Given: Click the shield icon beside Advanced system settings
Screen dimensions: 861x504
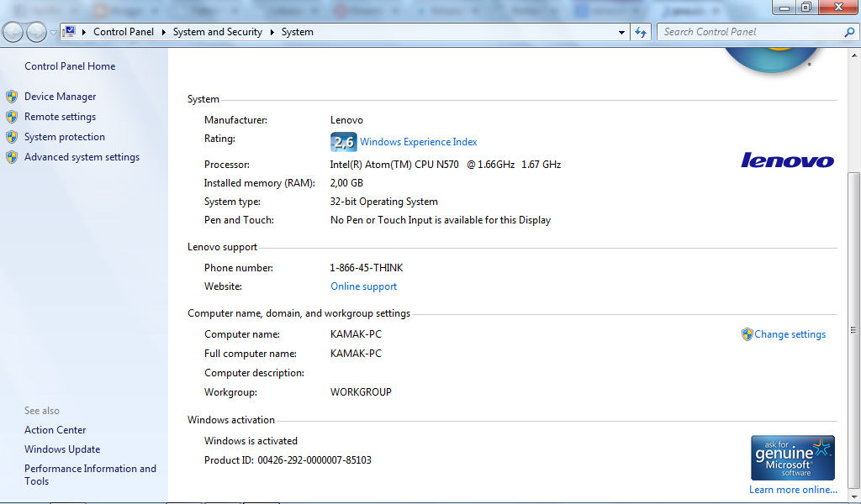Looking at the screenshot, I should coord(12,157).
